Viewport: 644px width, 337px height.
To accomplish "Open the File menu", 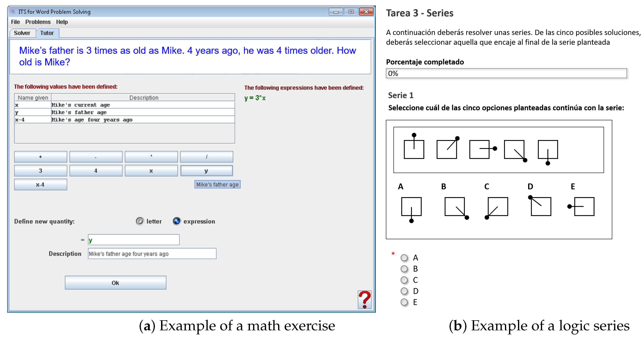I will 15,22.
